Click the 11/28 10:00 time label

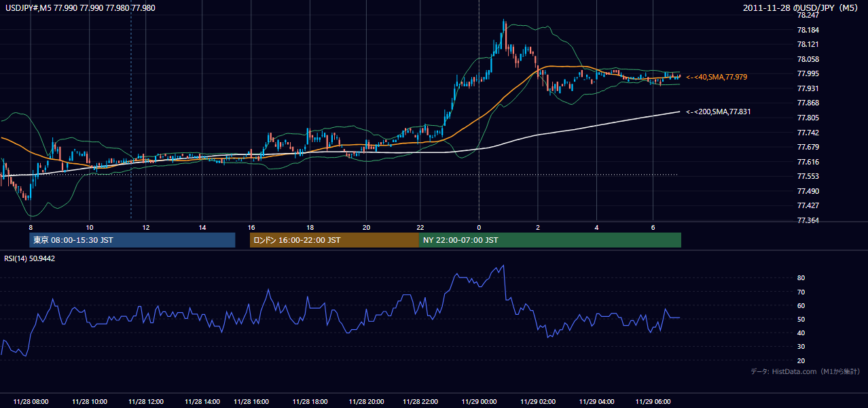coord(89,402)
